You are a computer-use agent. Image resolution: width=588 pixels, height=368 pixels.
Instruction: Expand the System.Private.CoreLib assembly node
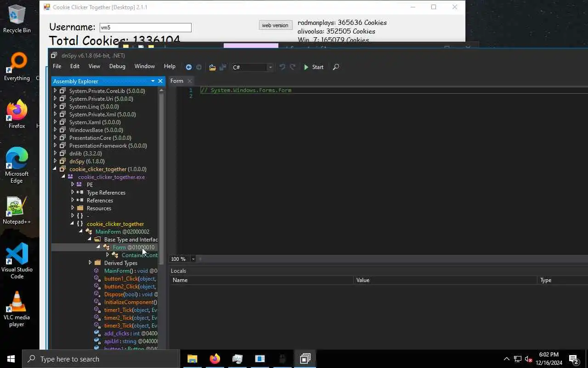point(55,91)
